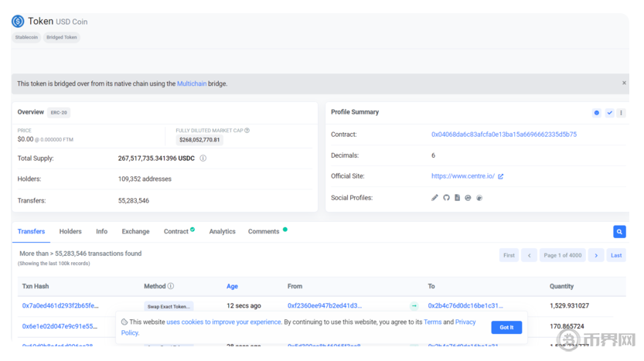Open the USDC contract address link
Viewport: 644px width, 361px height.
point(503,135)
